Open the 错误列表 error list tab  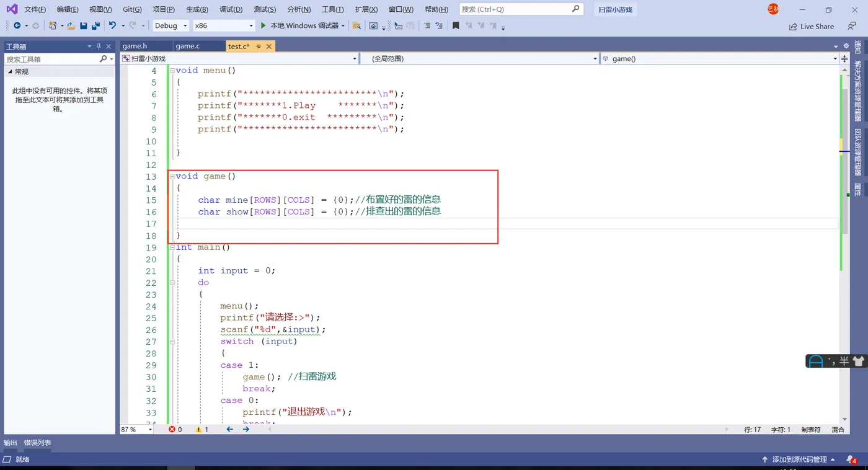pyautogui.click(x=37, y=443)
